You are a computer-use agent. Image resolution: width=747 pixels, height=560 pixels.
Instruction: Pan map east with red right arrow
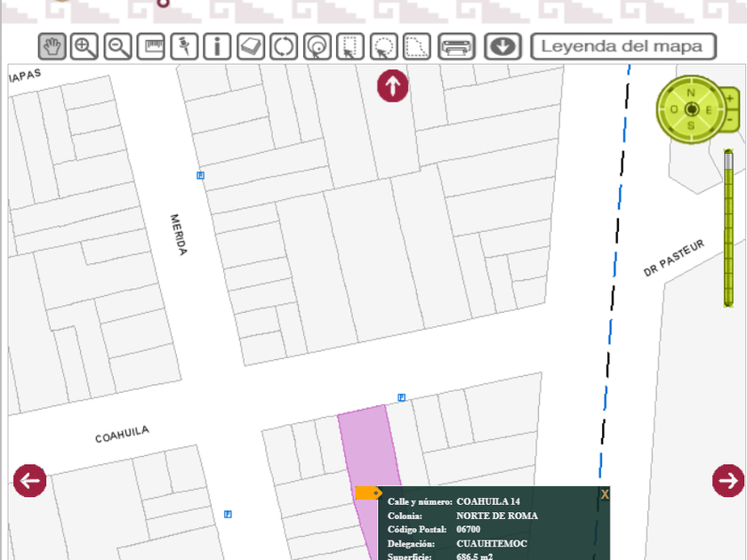pos(728,481)
